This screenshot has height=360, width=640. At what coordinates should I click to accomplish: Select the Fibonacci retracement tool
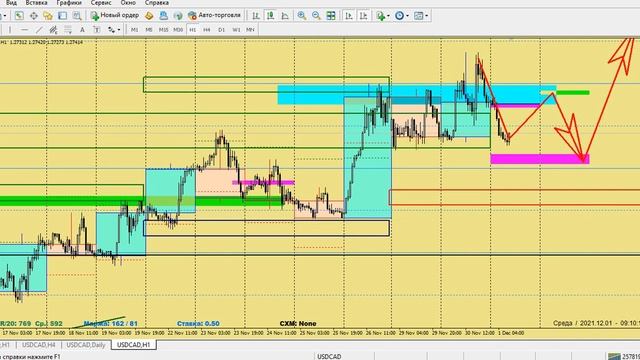[x=68, y=30]
